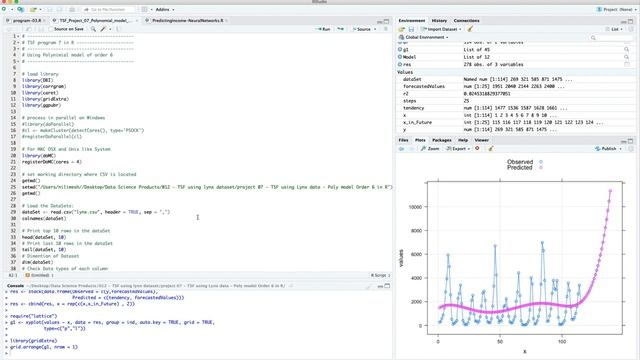The image size is (640, 360).
Task: Switch to the History tab
Action: click(x=439, y=20)
